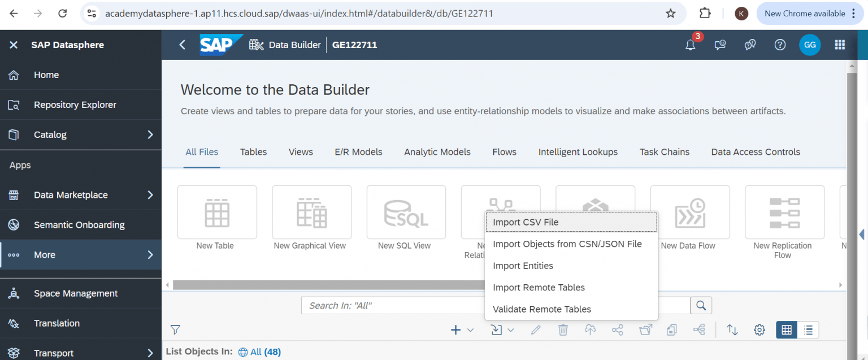Click the All (48) link
Viewport: 868px width, 360px height.
click(x=266, y=351)
